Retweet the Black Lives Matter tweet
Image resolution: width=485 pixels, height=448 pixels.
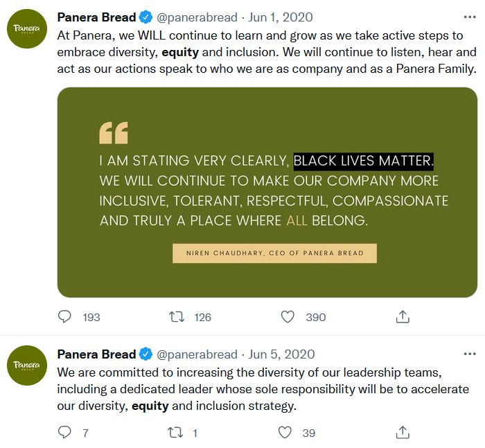177,317
